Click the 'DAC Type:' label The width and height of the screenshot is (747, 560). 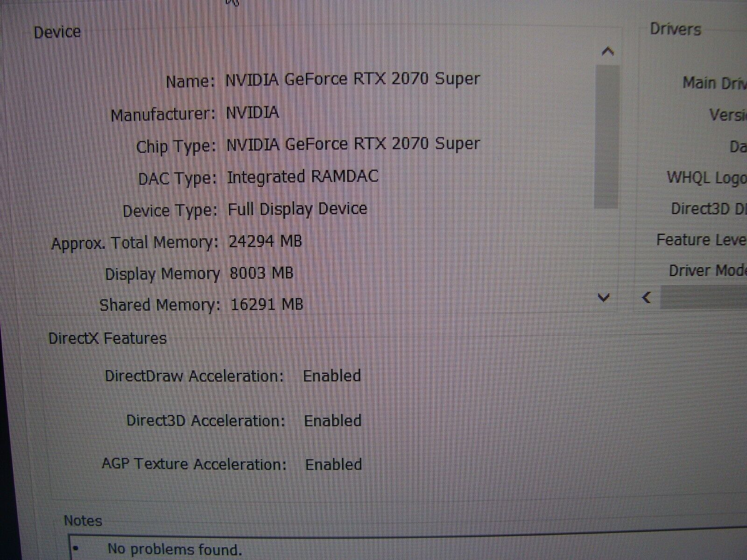(177, 179)
